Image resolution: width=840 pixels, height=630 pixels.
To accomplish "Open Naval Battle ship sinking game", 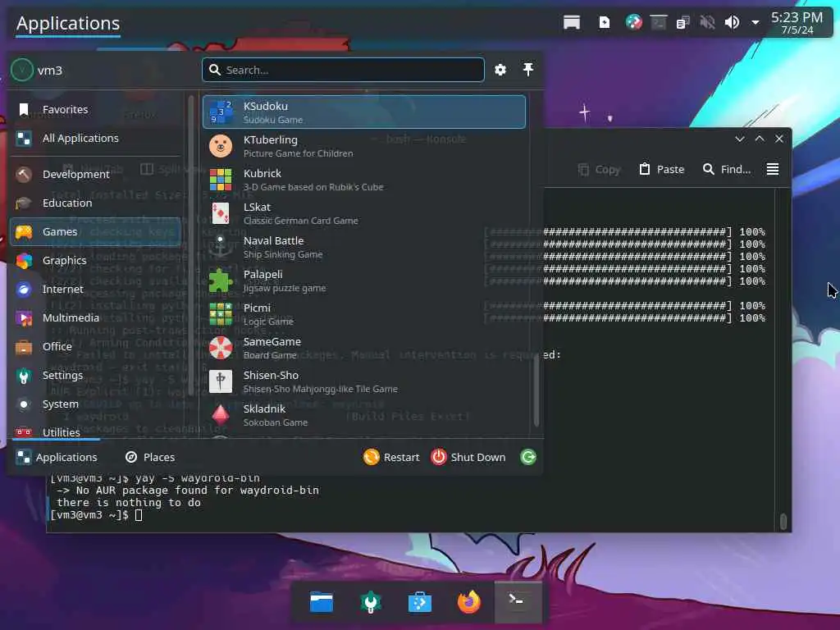I will coord(363,247).
